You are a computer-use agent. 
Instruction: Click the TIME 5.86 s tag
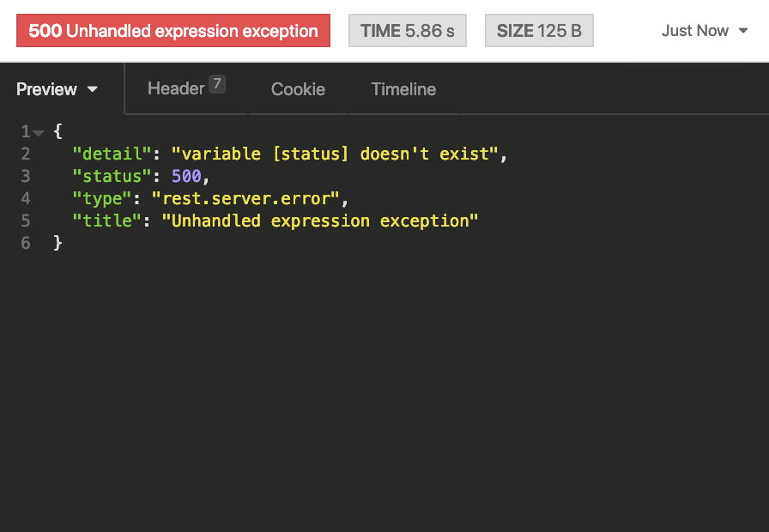coord(407,31)
